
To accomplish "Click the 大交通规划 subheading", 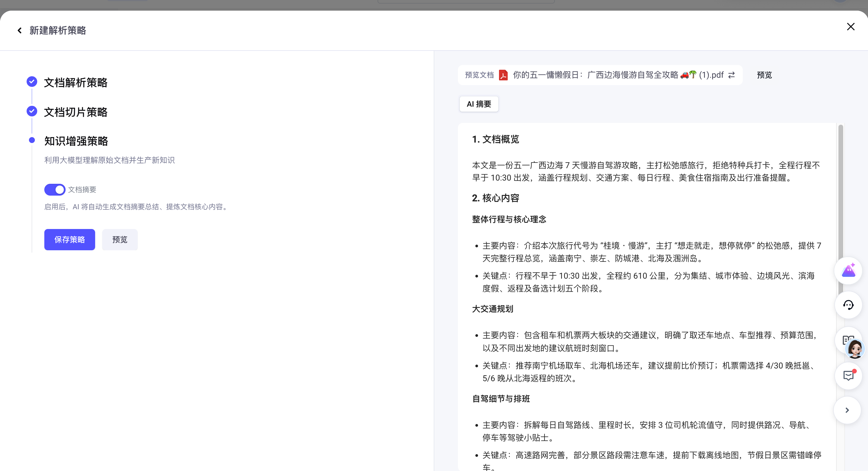I will point(492,309).
